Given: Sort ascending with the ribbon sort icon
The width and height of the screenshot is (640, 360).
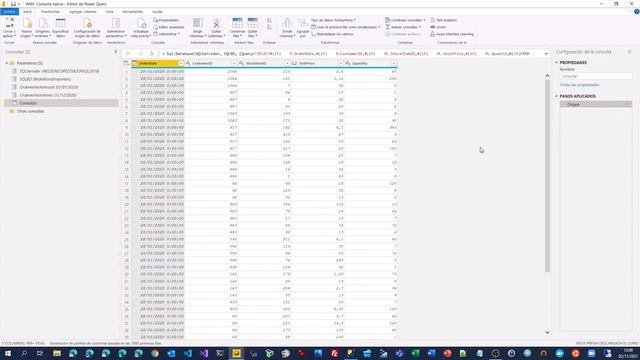Looking at the screenshot, I should (x=269, y=20).
